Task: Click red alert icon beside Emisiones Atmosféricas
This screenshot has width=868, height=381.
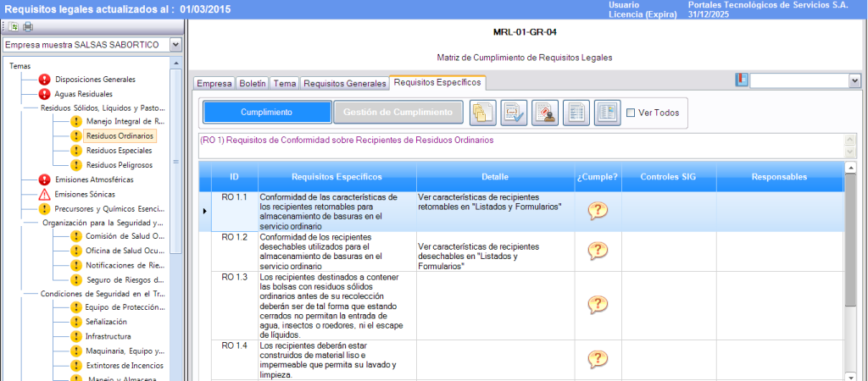Action: tap(44, 179)
